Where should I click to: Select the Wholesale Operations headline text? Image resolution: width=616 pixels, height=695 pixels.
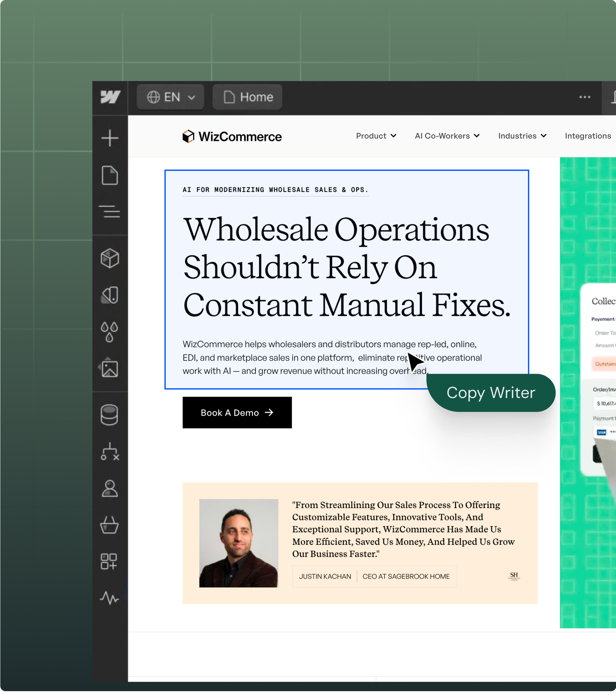coord(347,267)
